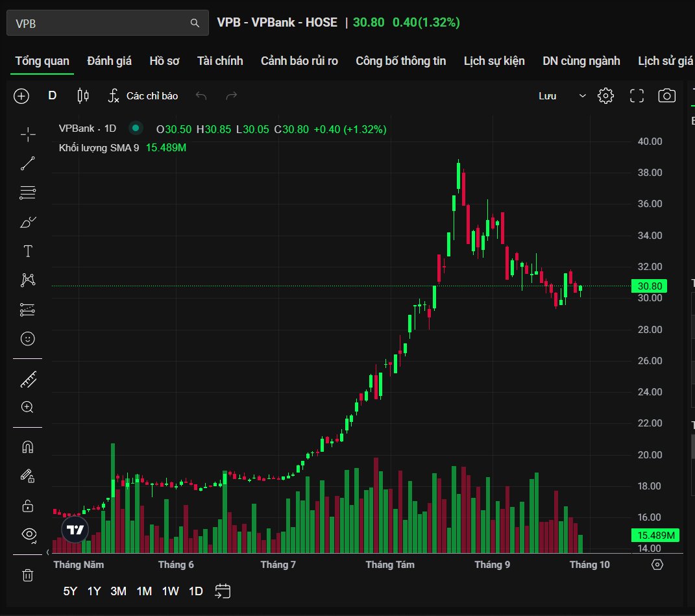The width and height of the screenshot is (695, 616).
Task: Select the crosshair cursor tool
Action: [28, 134]
